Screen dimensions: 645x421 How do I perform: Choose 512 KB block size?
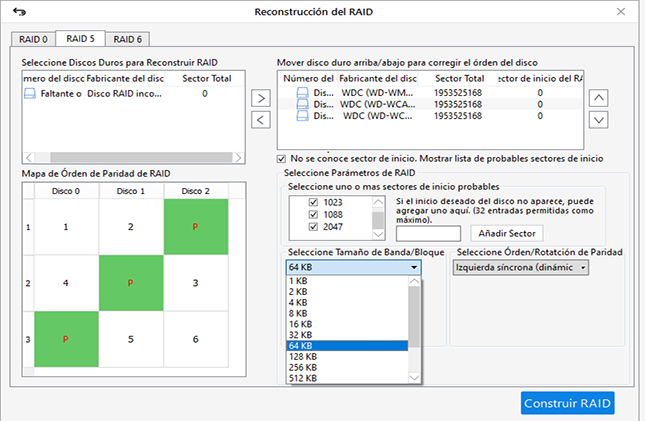pyautogui.click(x=347, y=378)
